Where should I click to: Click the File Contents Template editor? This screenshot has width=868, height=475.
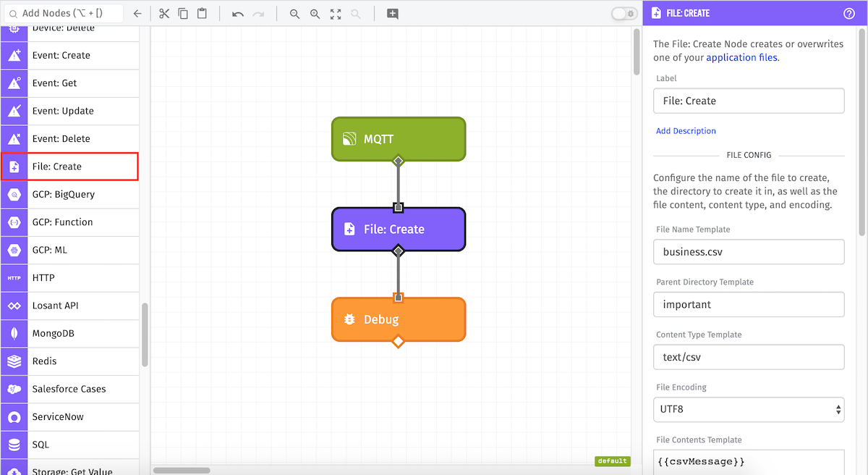[749, 462]
